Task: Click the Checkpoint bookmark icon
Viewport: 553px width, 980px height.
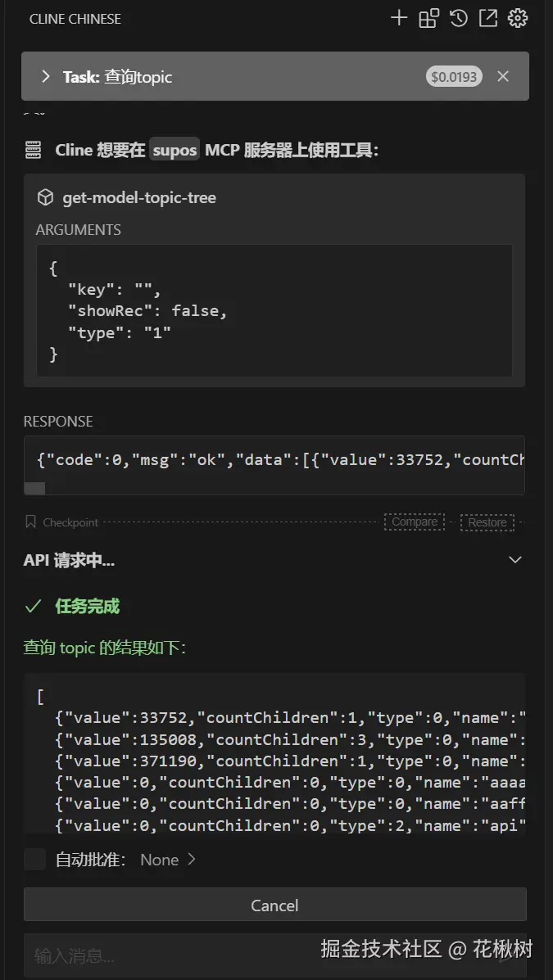Action: click(x=31, y=522)
